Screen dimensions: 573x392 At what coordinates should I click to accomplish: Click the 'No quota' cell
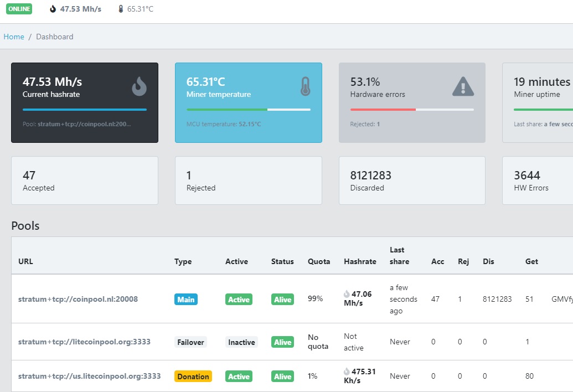click(318, 342)
